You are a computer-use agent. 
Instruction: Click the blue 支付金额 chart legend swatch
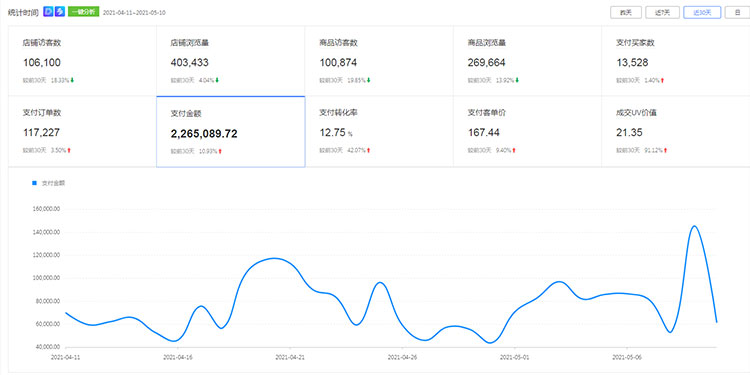tap(34, 183)
